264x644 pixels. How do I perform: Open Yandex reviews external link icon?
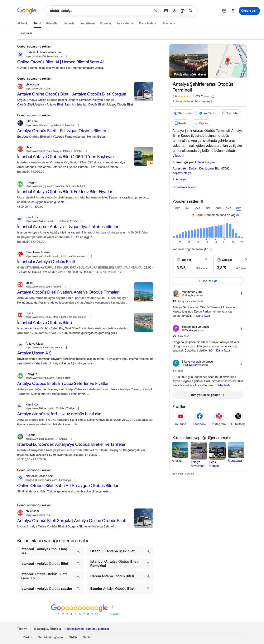pos(206,260)
